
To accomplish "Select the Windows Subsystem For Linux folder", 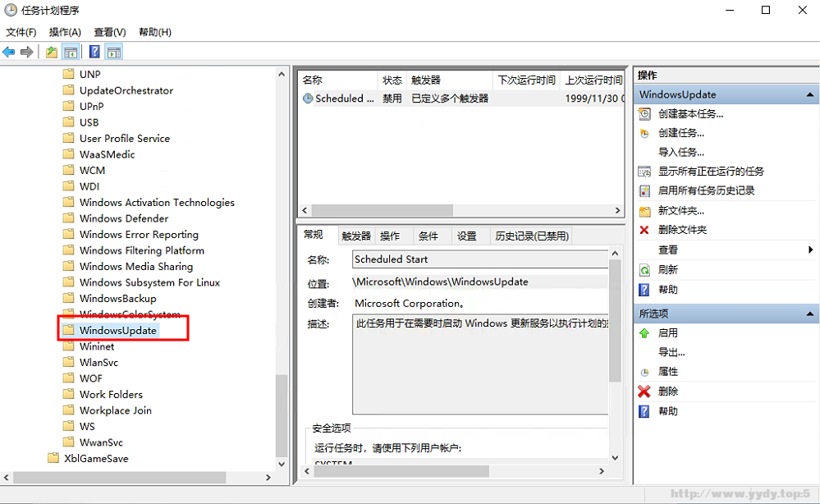I will click(x=149, y=282).
